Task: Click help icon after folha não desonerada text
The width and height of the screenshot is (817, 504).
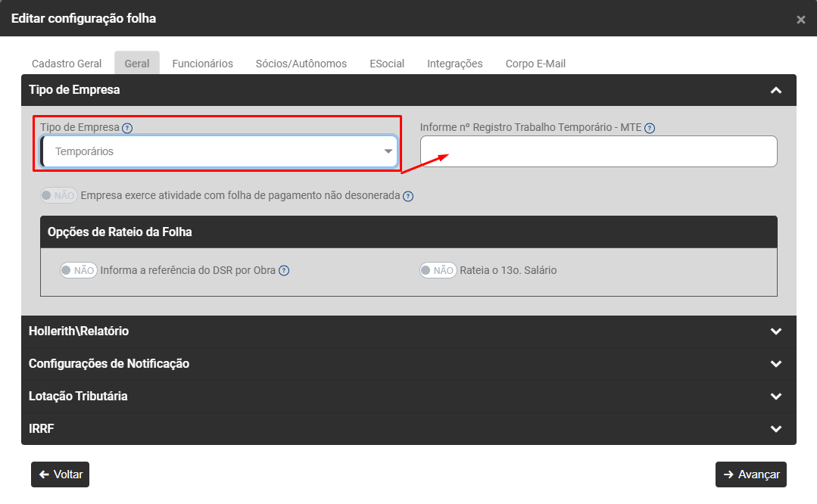Action: 408,196
